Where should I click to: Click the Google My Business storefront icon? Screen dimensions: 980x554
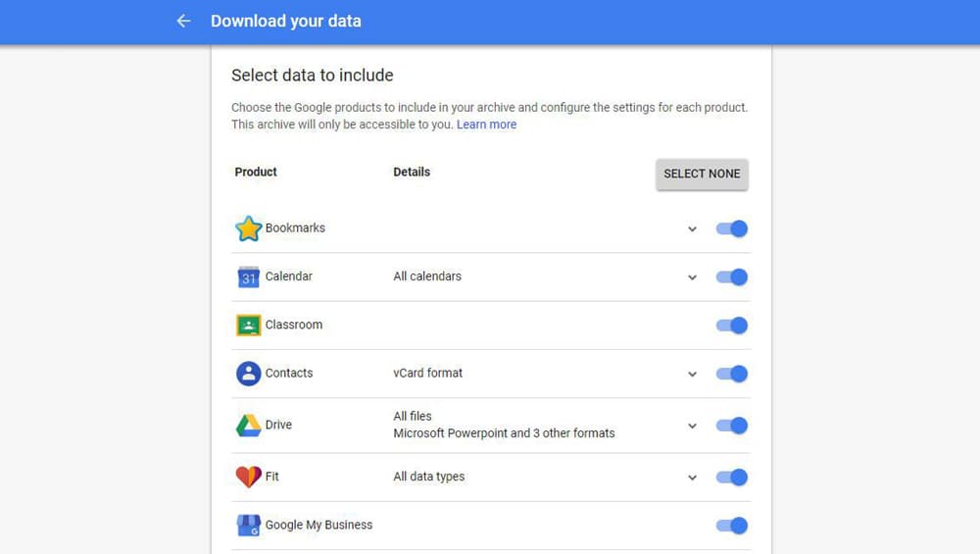(248, 526)
